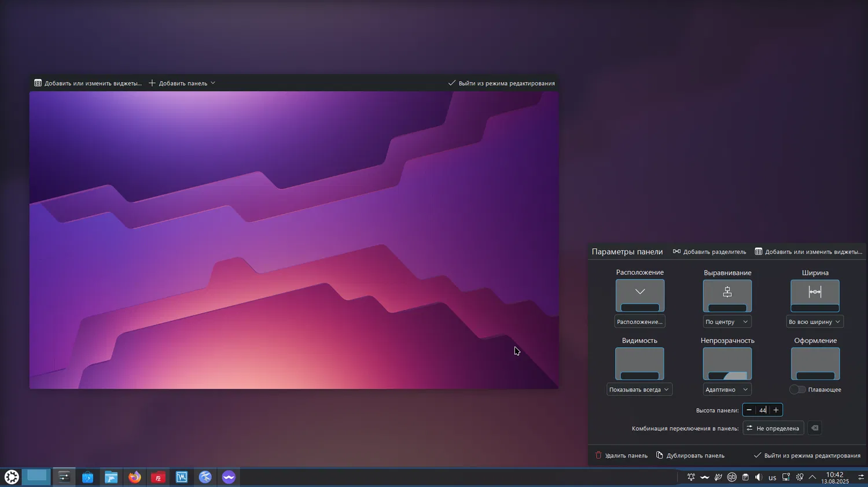Launch the Discover software store icon

pyautogui.click(x=87, y=477)
